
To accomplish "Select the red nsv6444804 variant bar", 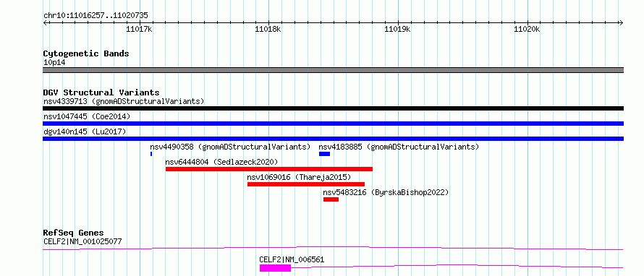I will point(269,169).
